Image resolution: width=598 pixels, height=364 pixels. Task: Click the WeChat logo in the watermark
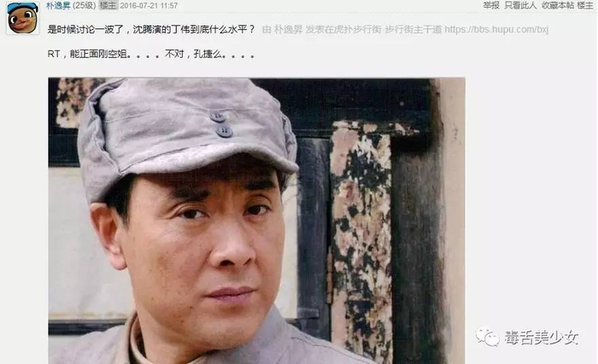click(x=487, y=337)
